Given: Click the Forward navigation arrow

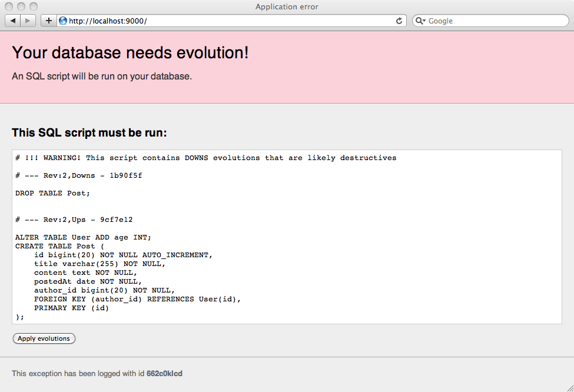Looking at the screenshot, I should click(x=28, y=21).
